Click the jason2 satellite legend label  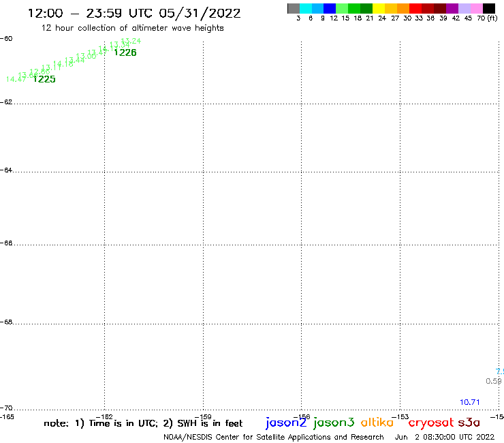[286, 423]
